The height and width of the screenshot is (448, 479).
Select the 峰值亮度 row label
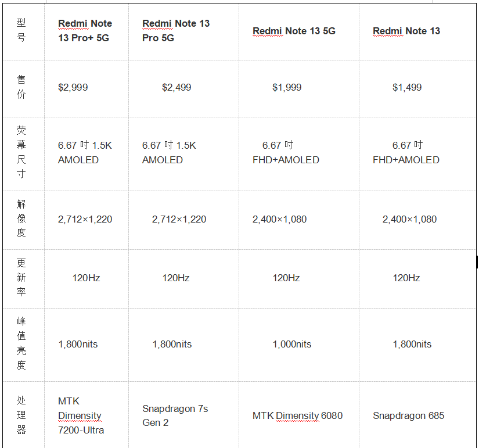[21, 343]
